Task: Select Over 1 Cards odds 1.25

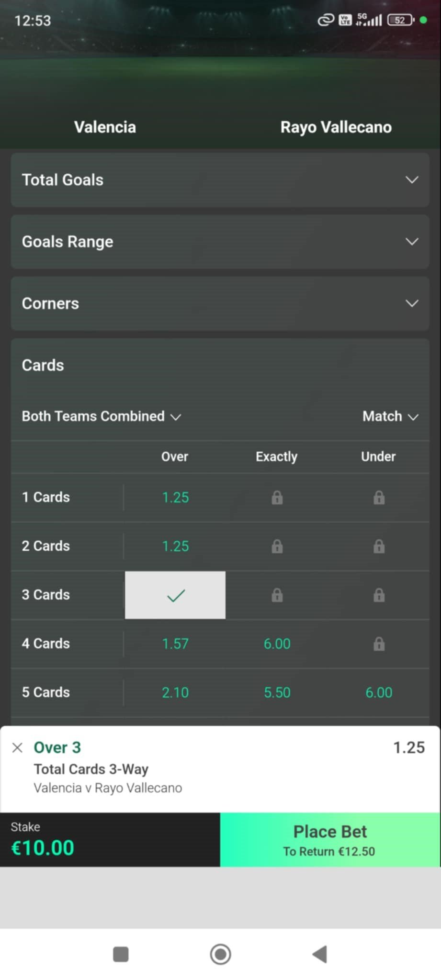Action: [175, 498]
